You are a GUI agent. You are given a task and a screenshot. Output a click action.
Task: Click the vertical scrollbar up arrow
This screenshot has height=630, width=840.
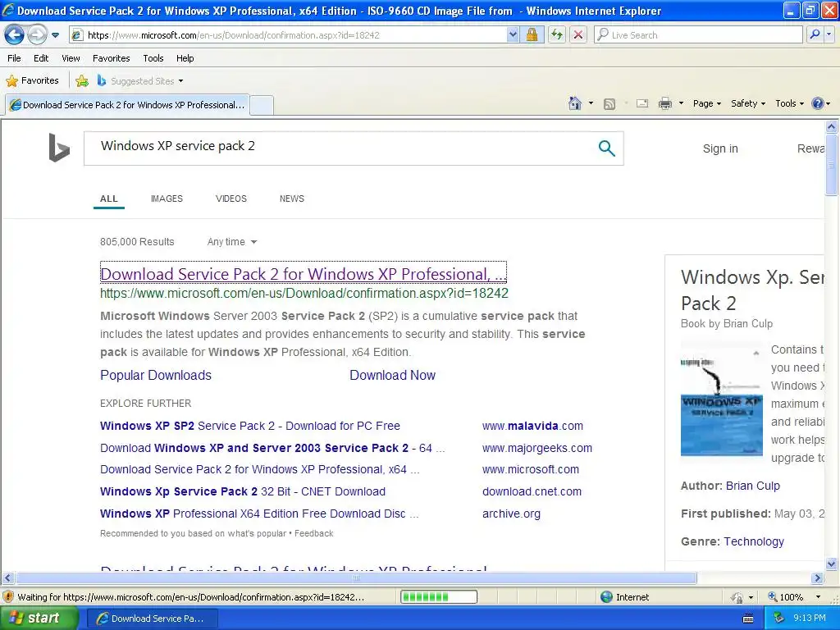pos(832,126)
